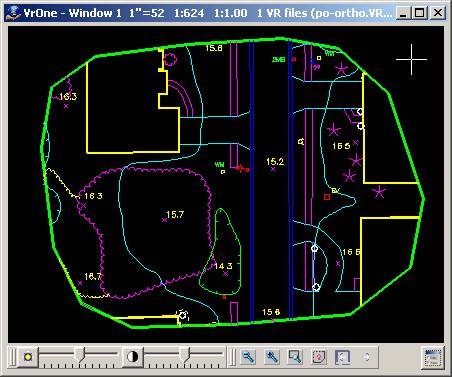This screenshot has width=452, height=377.
Task: Activate the zoom window rectangle tool
Action: point(295,357)
